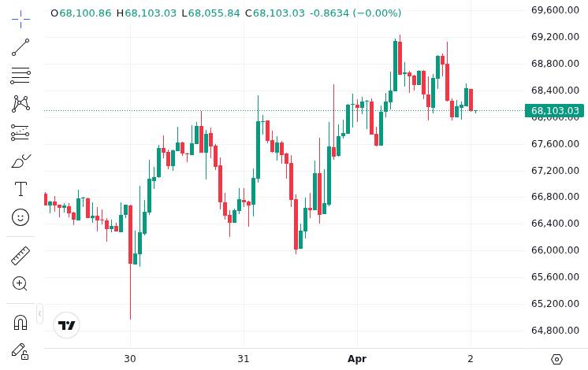Select the crosshair cursor tool
Screen dimensions: 588x370
click(20, 17)
